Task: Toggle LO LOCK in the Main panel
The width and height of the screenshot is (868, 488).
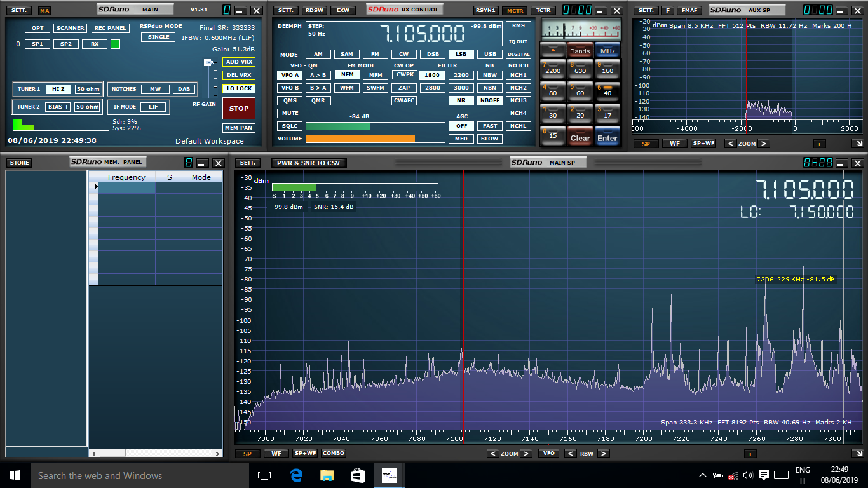Action: (x=239, y=88)
